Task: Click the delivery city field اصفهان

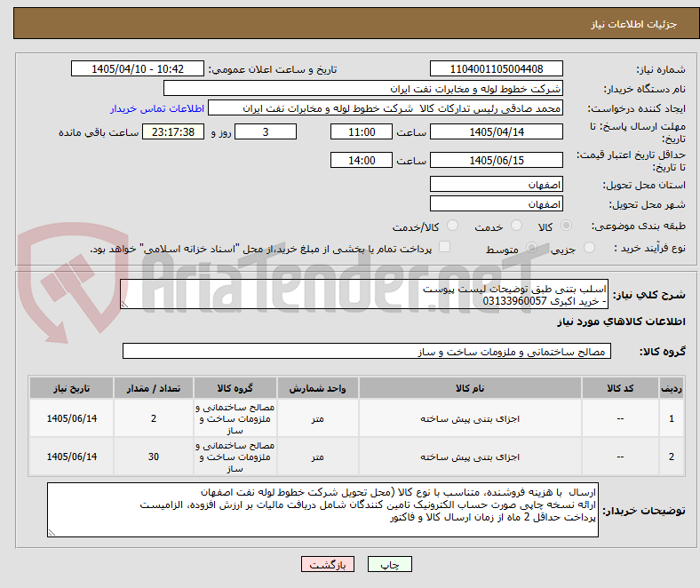Action: (497, 203)
